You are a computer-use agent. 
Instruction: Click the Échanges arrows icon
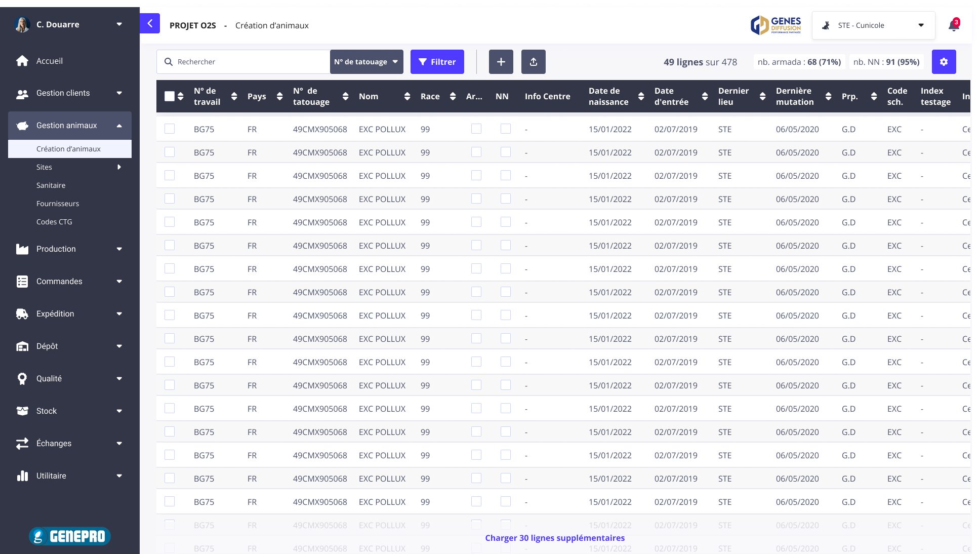click(x=22, y=444)
